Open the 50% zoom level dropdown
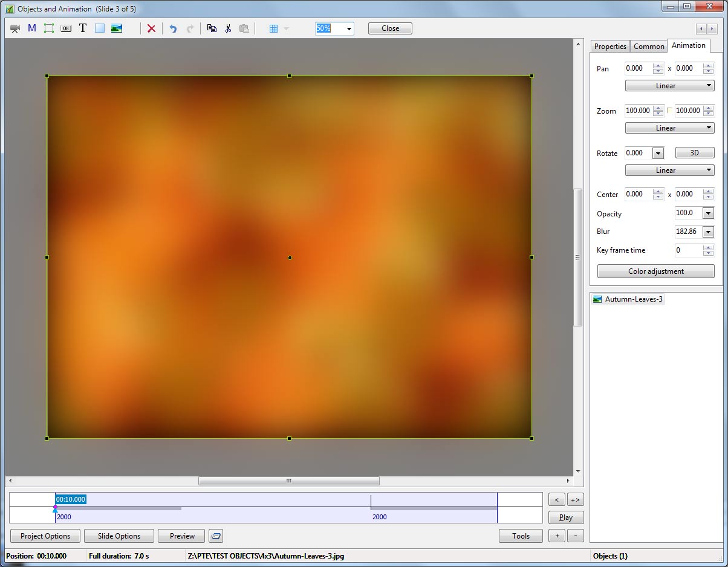The width and height of the screenshot is (728, 567). [349, 28]
